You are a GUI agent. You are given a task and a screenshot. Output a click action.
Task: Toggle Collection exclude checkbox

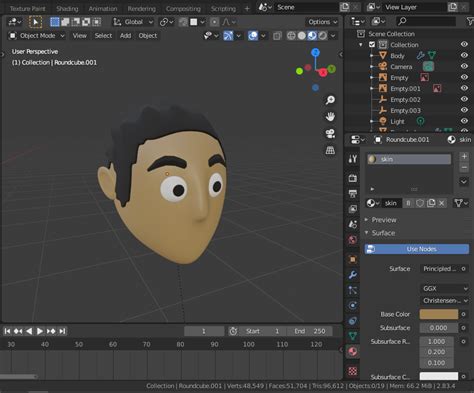(372, 44)
